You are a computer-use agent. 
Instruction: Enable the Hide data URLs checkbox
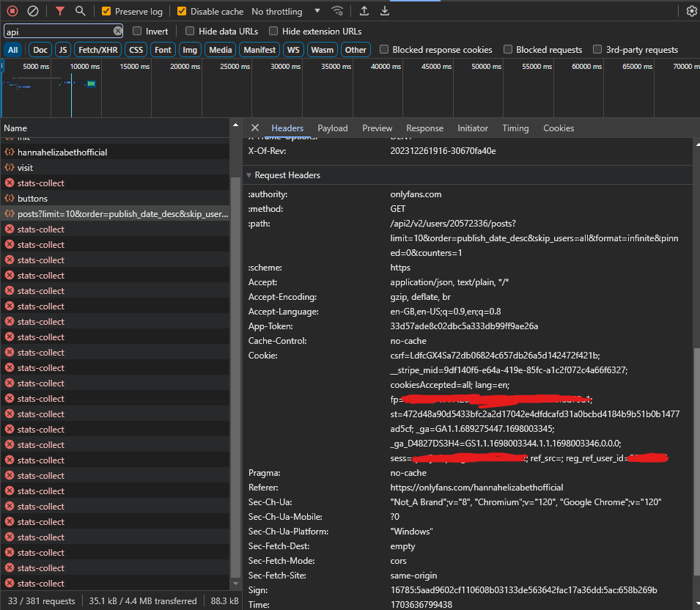click(x=190, y=32)
